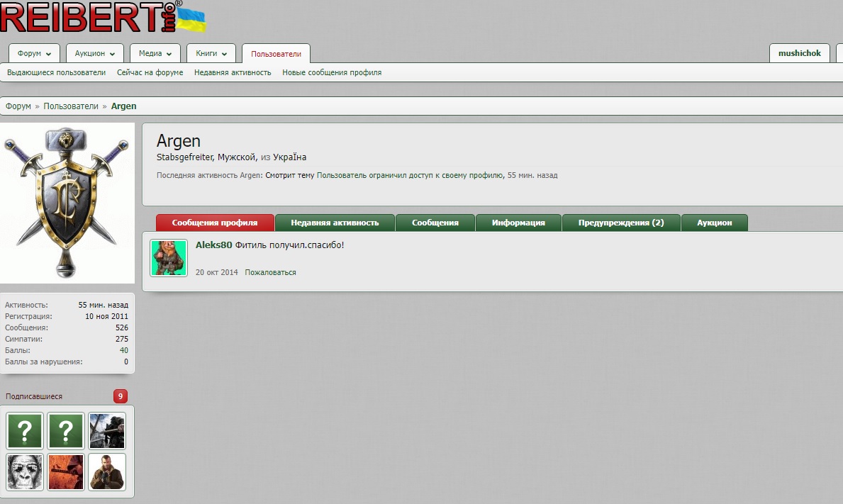This screenshot has width=843, height=504.
Task: Select the Stabsgefreiter rank text
Action: tap(184, 157)
